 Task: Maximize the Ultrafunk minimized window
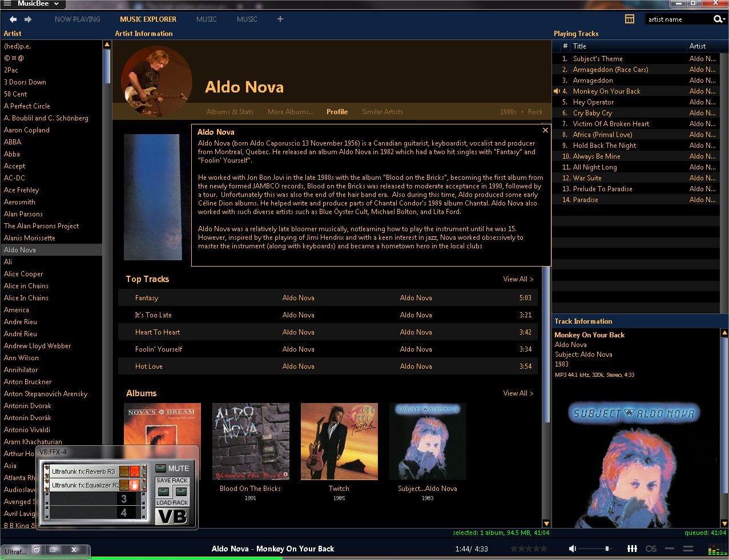click(x=53, y=550)
